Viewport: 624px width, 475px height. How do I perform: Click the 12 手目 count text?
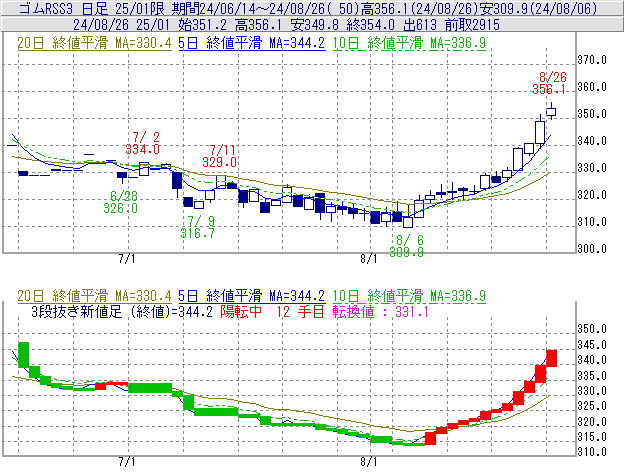coord(300,311)
